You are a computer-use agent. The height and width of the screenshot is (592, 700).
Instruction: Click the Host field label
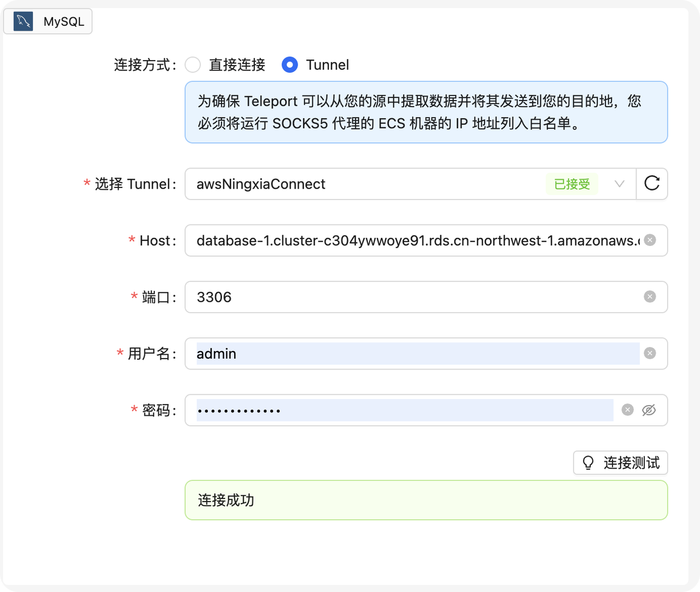[157, 241]
